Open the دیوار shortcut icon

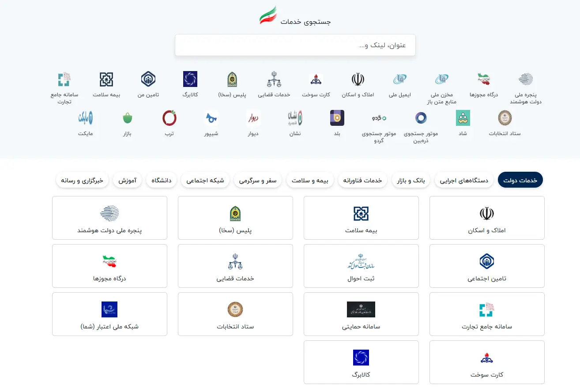253,118
